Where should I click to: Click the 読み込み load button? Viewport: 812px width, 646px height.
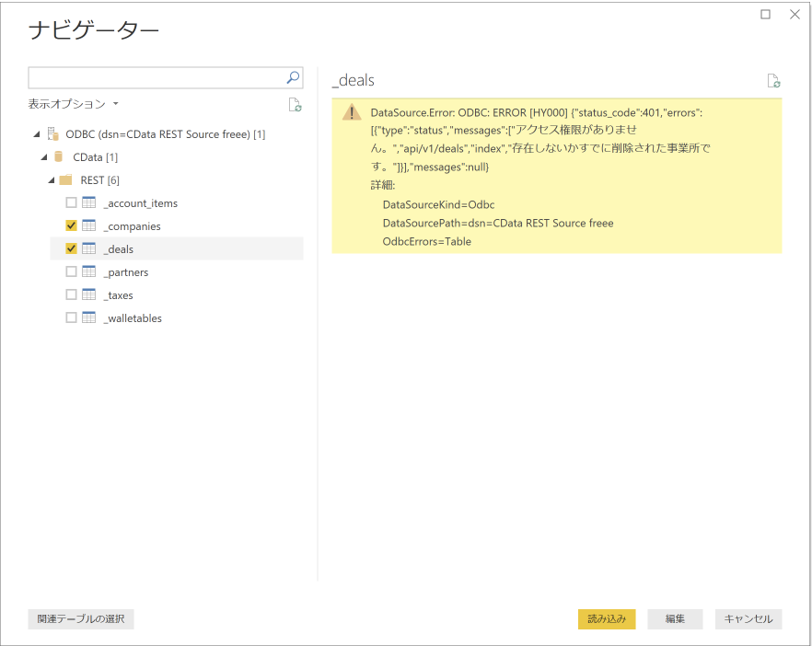(607, 618)
